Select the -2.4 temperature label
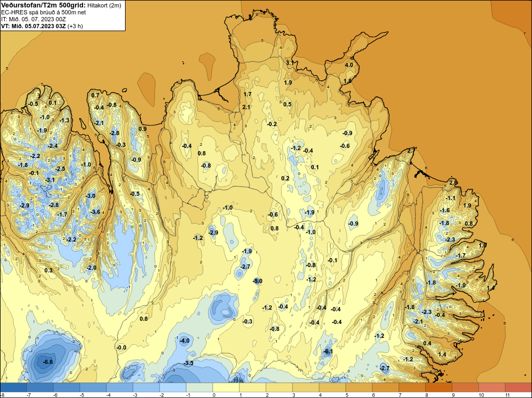 [53, 146]
